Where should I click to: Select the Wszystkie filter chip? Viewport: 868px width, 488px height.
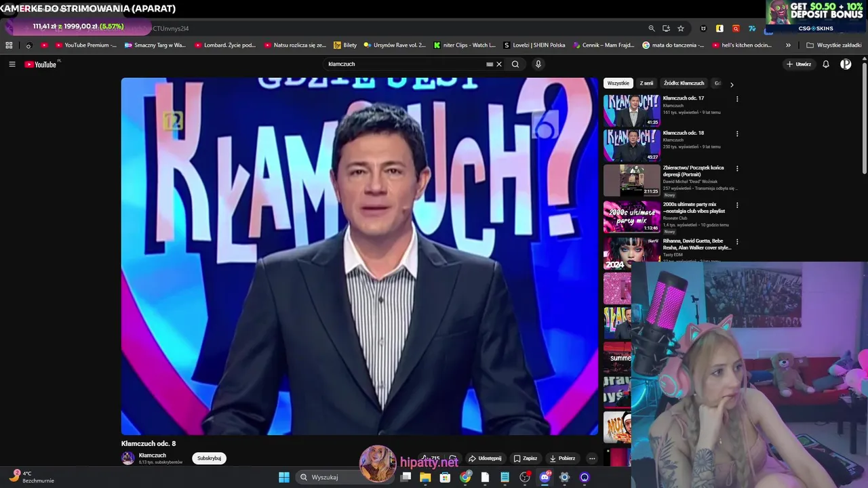click(x=618, y=83)
